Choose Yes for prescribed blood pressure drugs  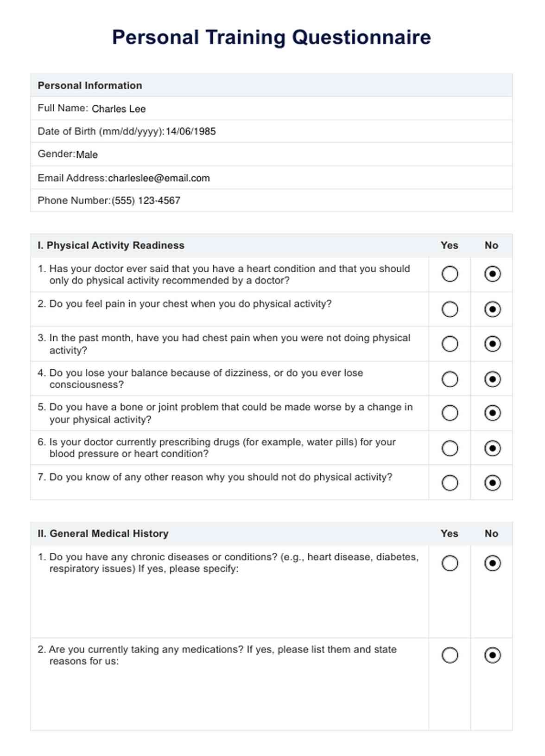tap(450, 448)
